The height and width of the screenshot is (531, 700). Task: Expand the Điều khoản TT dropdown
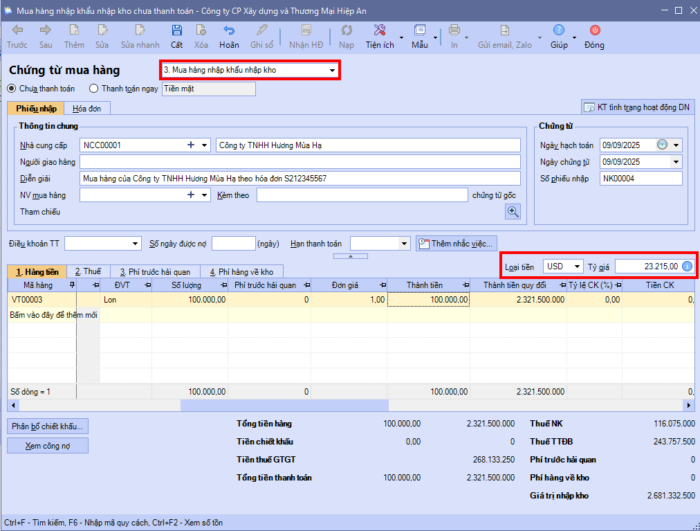[135, 243]
